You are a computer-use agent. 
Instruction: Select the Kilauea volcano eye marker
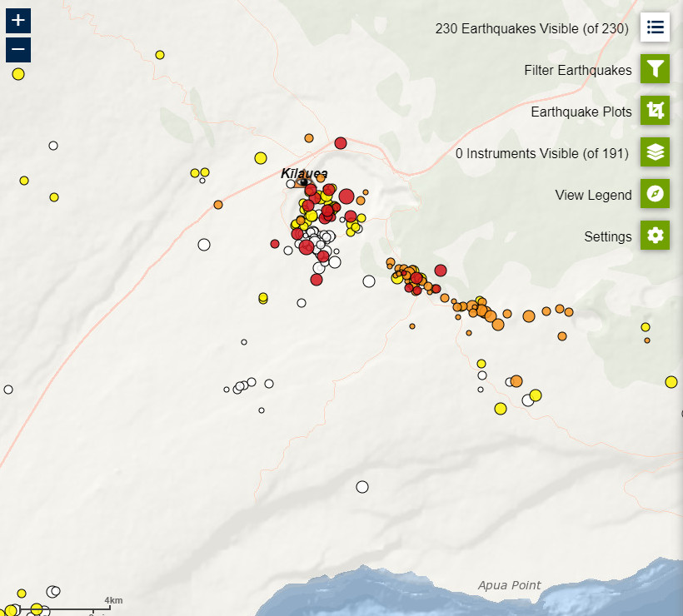[303, 182]
